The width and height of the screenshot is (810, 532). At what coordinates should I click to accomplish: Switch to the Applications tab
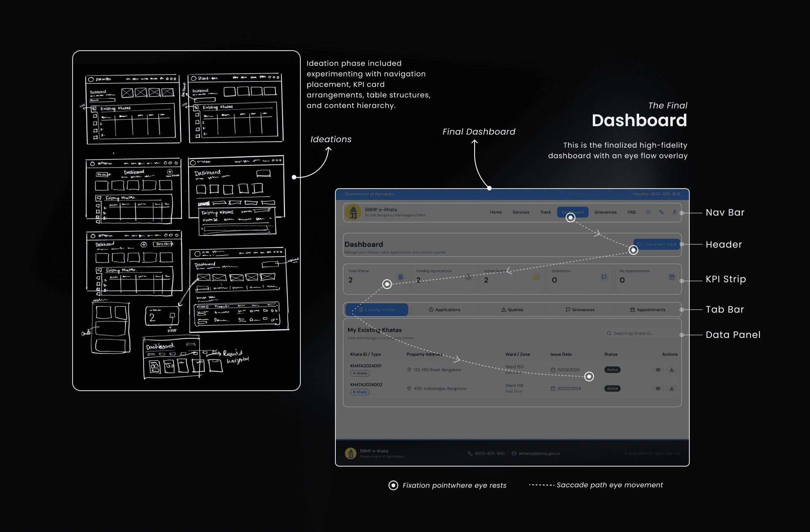445,310
